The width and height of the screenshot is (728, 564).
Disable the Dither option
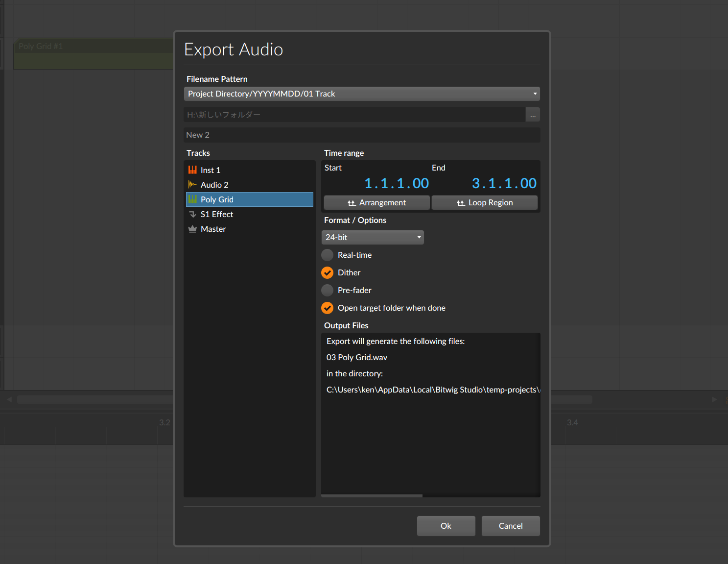(327, 272)
